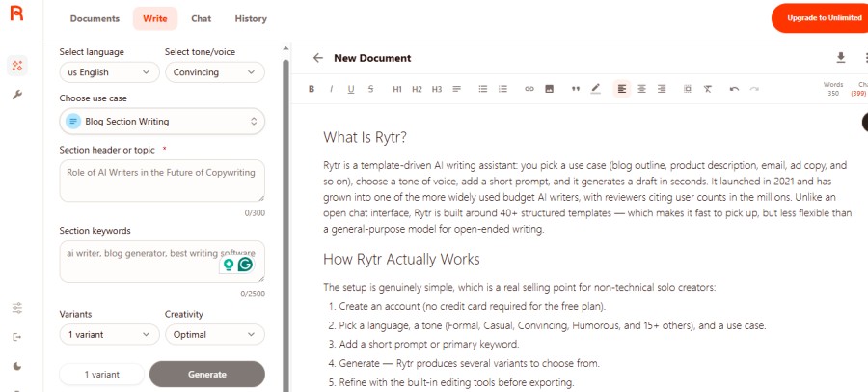Click the "How Rytr Actually Works" heading

tap(401, 260)
